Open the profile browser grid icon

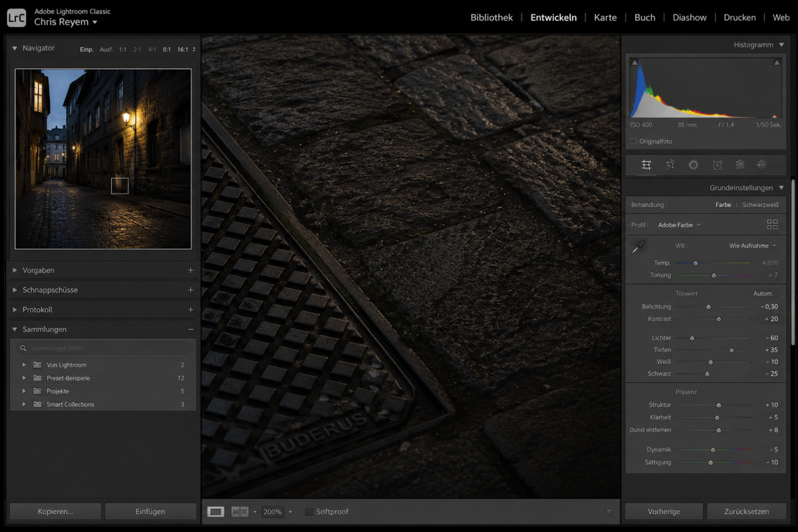tap(772, 225)
